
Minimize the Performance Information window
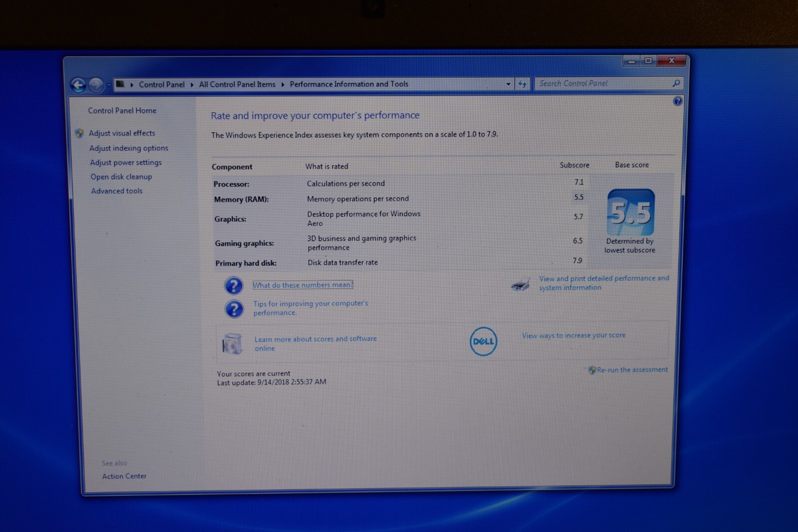coord(631,61)
